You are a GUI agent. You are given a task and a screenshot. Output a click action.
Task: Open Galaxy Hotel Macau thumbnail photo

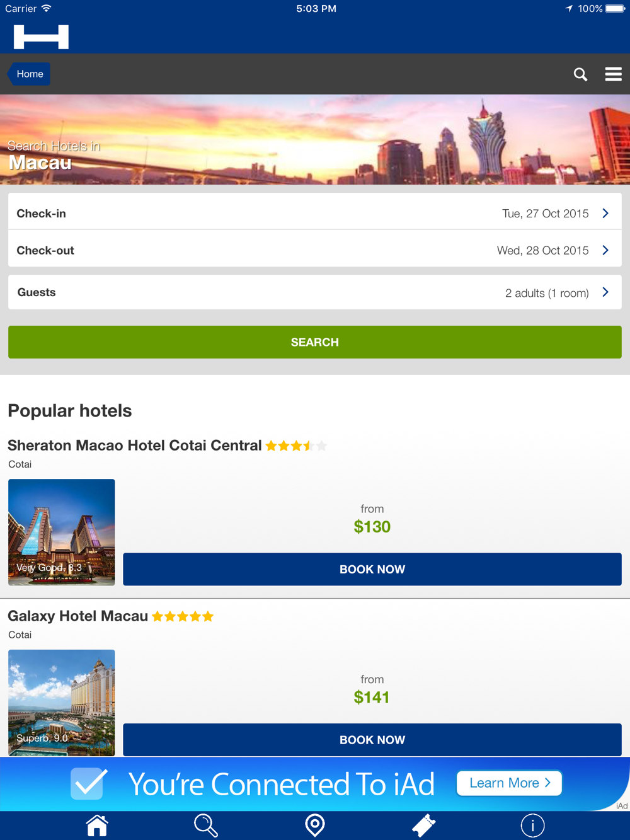click(x=62, y=703)
